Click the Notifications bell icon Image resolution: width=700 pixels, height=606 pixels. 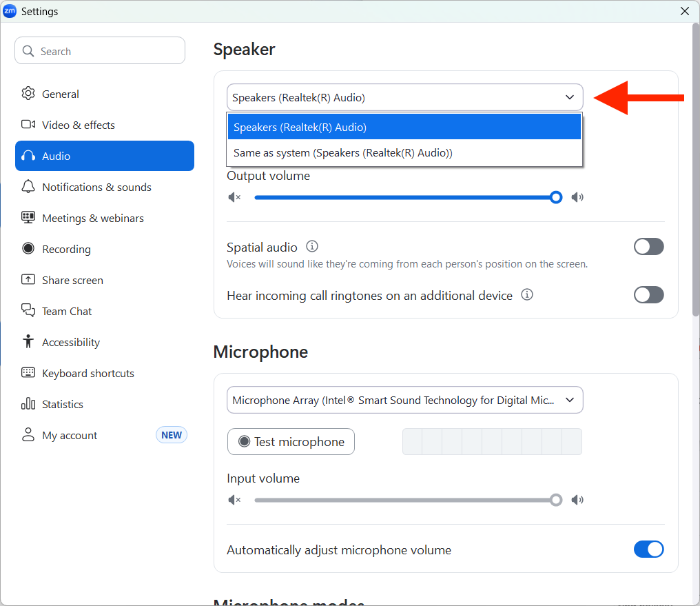28,187
